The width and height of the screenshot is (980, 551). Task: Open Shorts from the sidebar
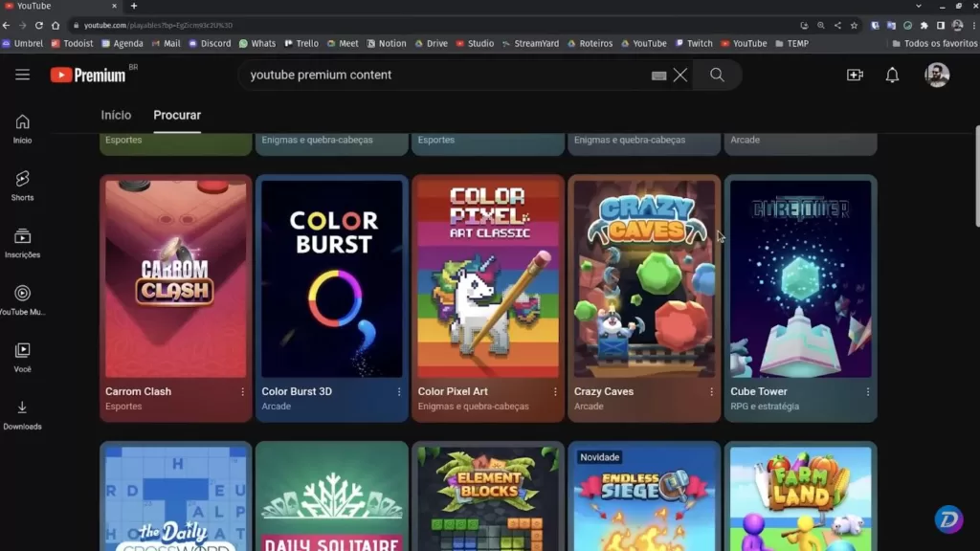(23, 187)
